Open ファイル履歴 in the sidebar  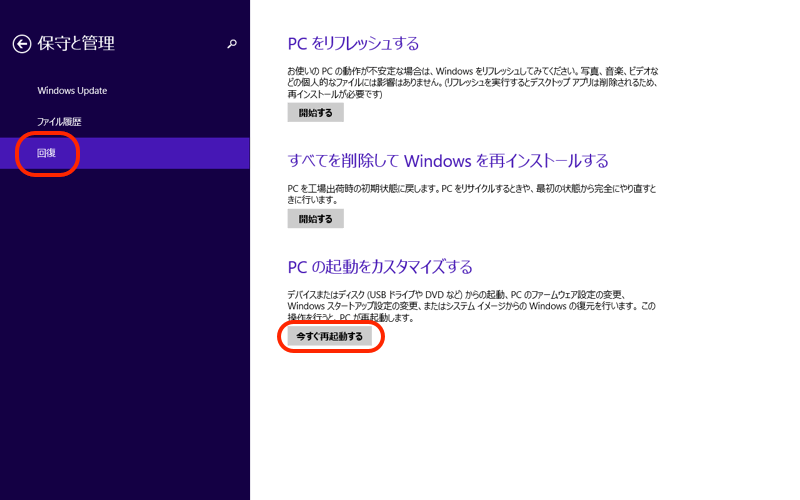point(59,122)
